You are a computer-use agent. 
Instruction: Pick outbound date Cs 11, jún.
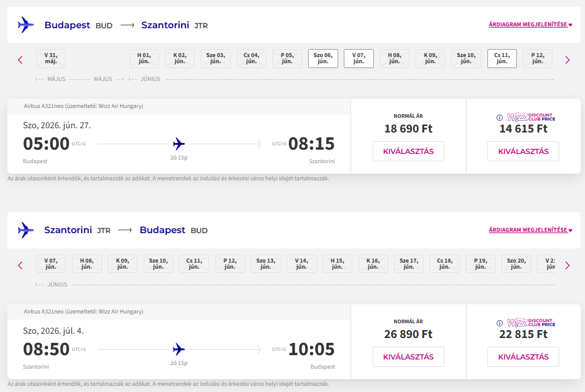tap(502, 58)
